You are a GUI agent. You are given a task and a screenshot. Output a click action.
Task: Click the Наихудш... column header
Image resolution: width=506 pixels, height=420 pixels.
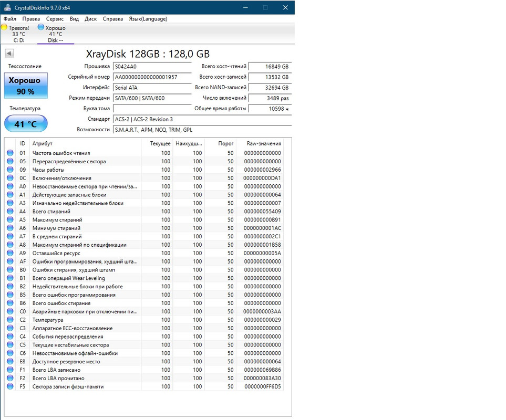point(189,143)
